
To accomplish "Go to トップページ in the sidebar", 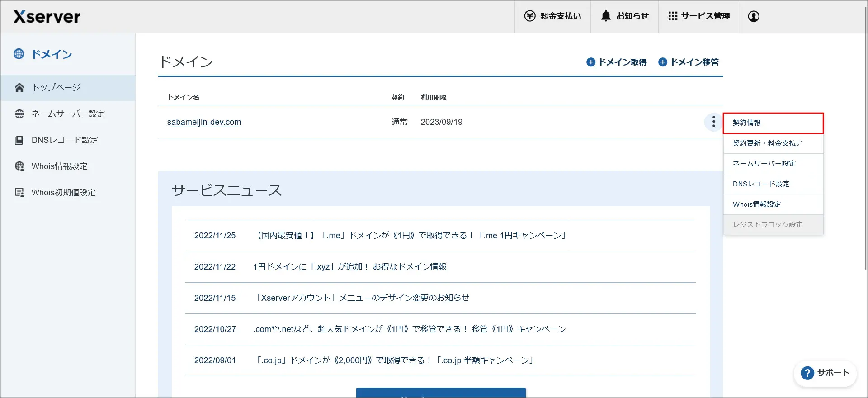I will [x=68, y=88].
